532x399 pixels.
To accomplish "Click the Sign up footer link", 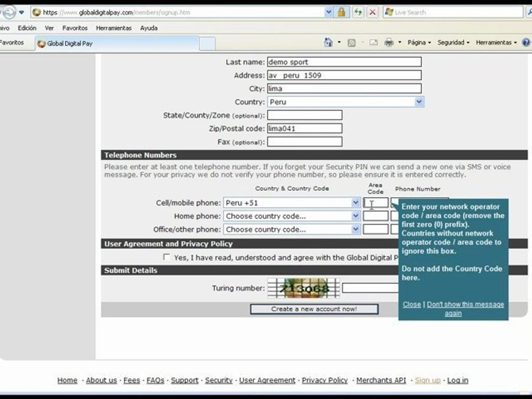I will point(427,380).
